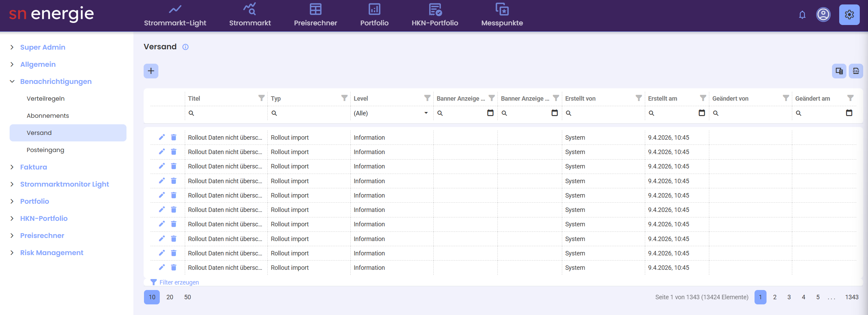Click the Titel search input field
The width and height of the screenshot is (868, 315).
coord(226,113)
